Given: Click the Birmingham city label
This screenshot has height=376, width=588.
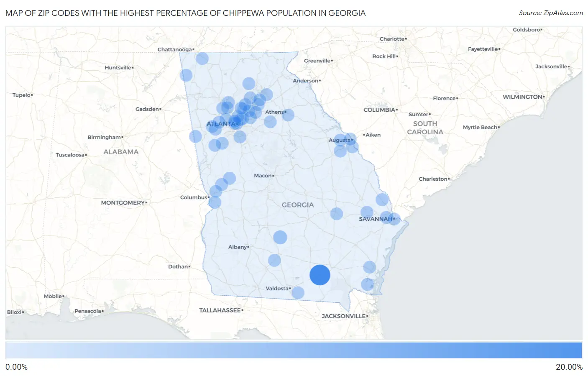Looking at the screenshot, I should coord(104,137).
